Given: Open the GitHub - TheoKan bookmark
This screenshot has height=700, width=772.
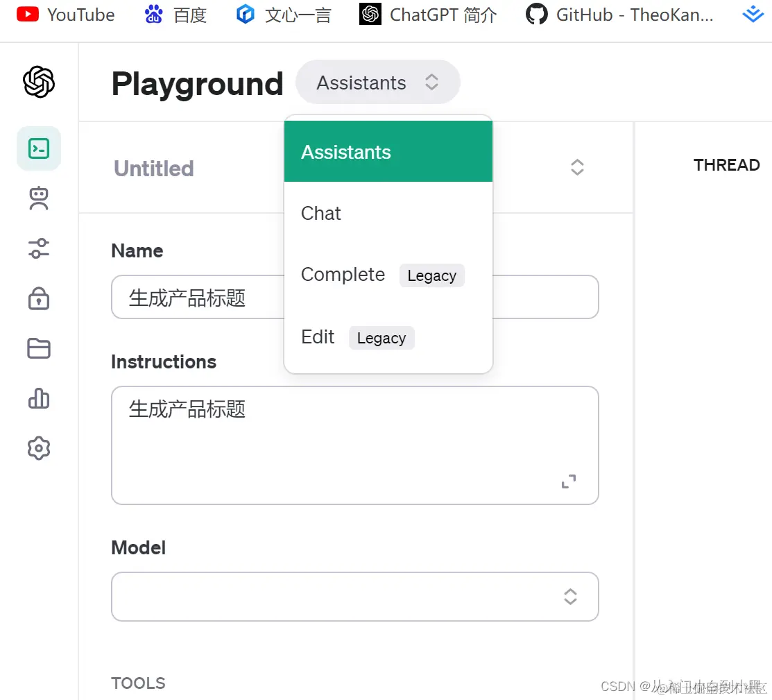Looking at the screenshot, I should 619,15.
